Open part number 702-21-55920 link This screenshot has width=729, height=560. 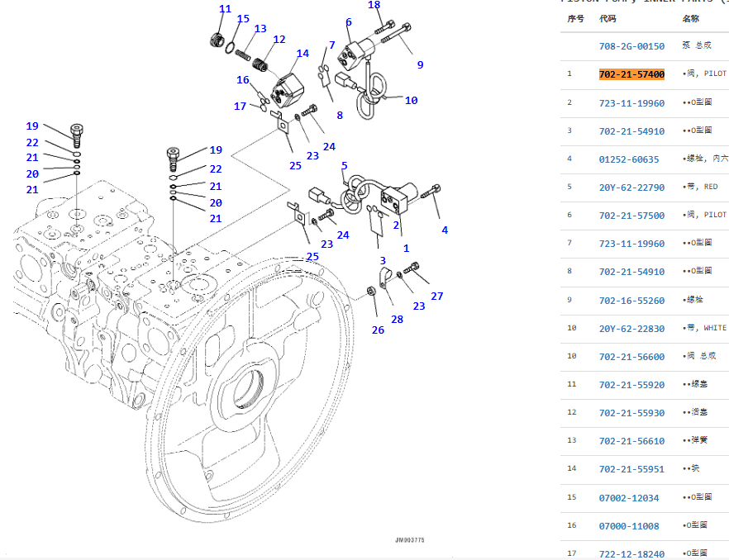click(x=631, y=385)
